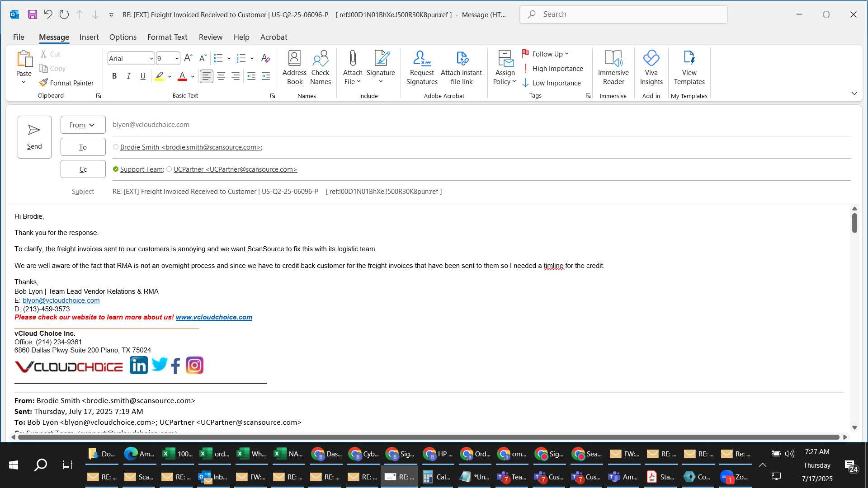Image resolution: width=868 pixels, height=488 pixels.
Task: Select UCPartner recipient in Cc field
Action: [x=235, y=169]
